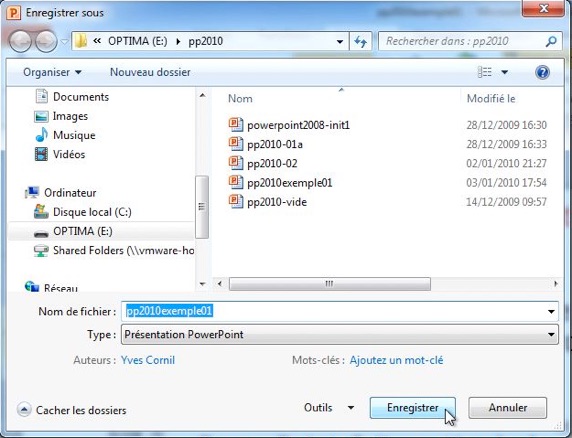
Task: Open the Outils menu
Action: (x=329, y=407)
